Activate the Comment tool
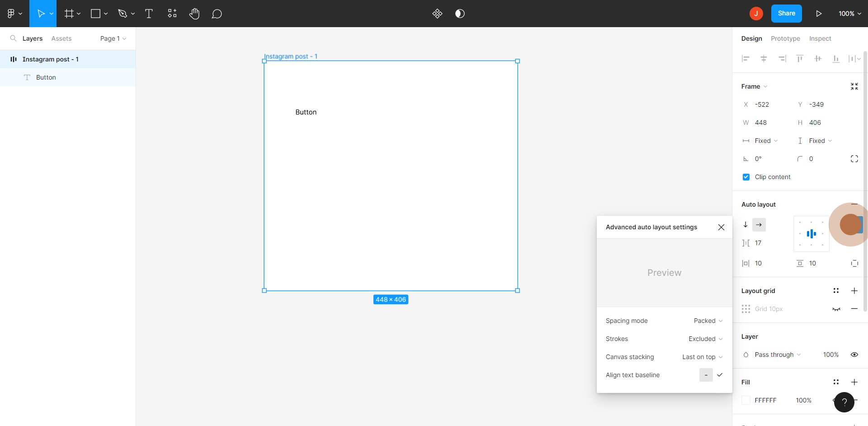 pos(217,14)
